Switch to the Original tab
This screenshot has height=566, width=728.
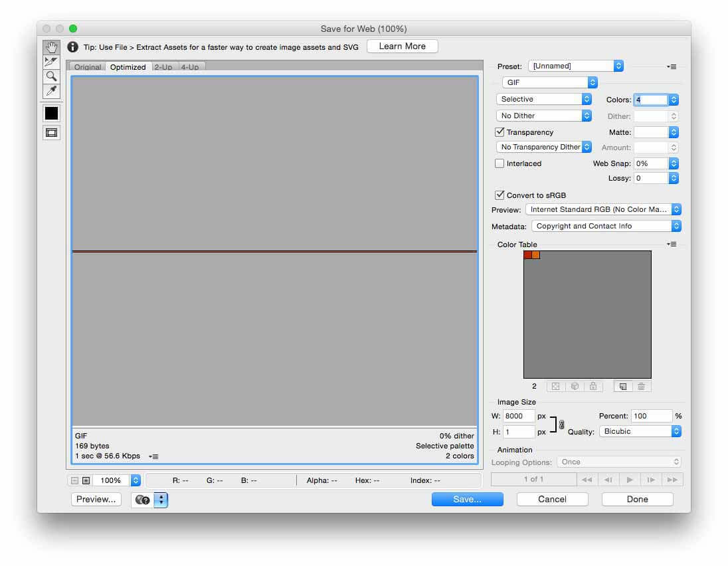coord(87,67)
